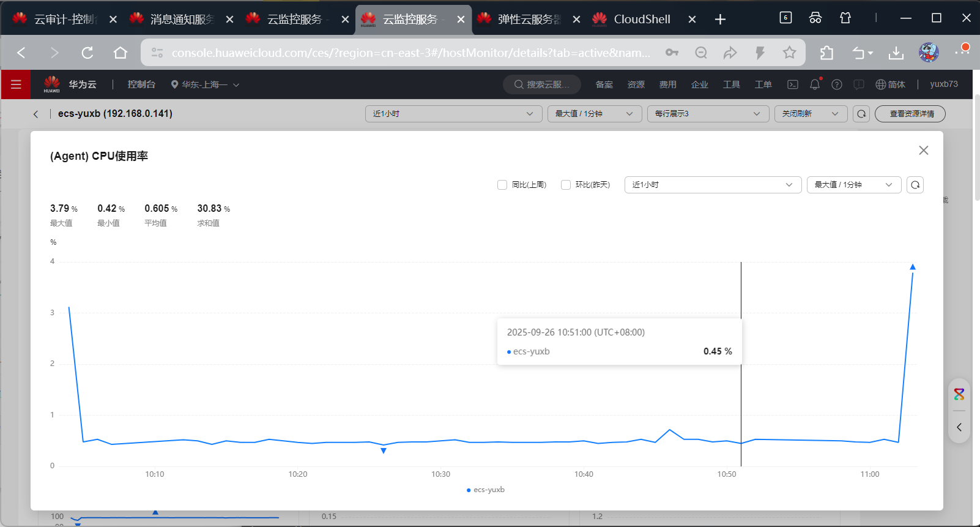The image size is (980, 527).
Task: Click the lightning bolt toolbar icon
Action: pyautogui.click(x=760, y=53)
